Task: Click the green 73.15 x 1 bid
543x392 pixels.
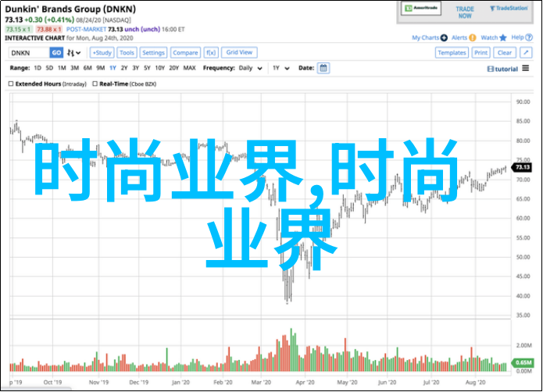Action: coord(18,30)
